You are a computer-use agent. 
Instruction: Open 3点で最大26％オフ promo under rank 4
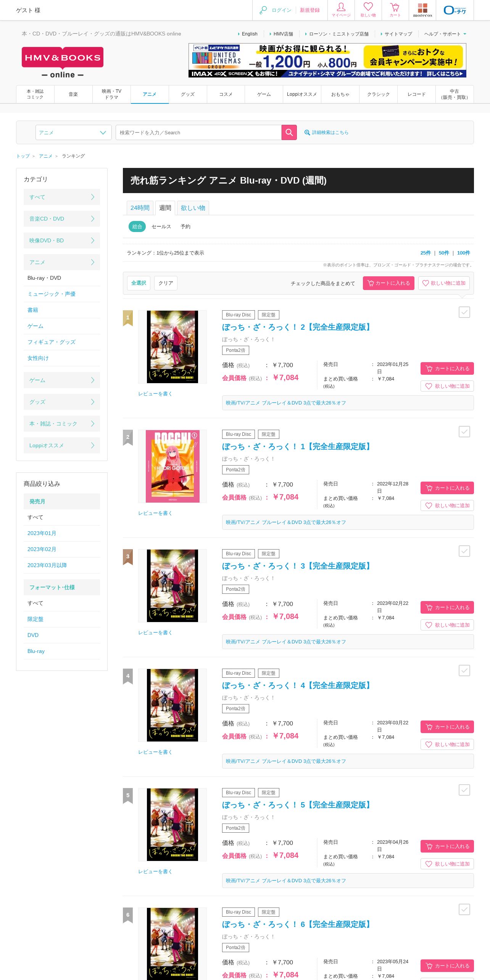point(286,761)
